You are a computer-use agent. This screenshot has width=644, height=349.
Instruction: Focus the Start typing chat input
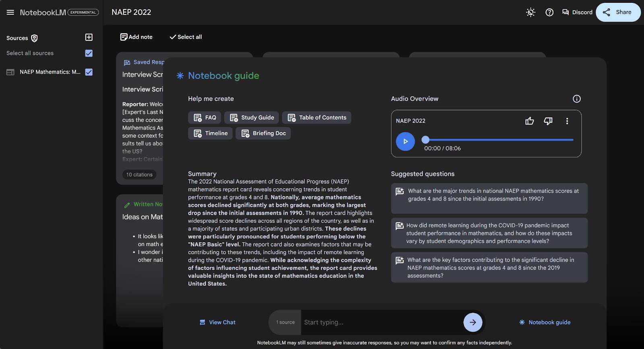coord(382,322)
